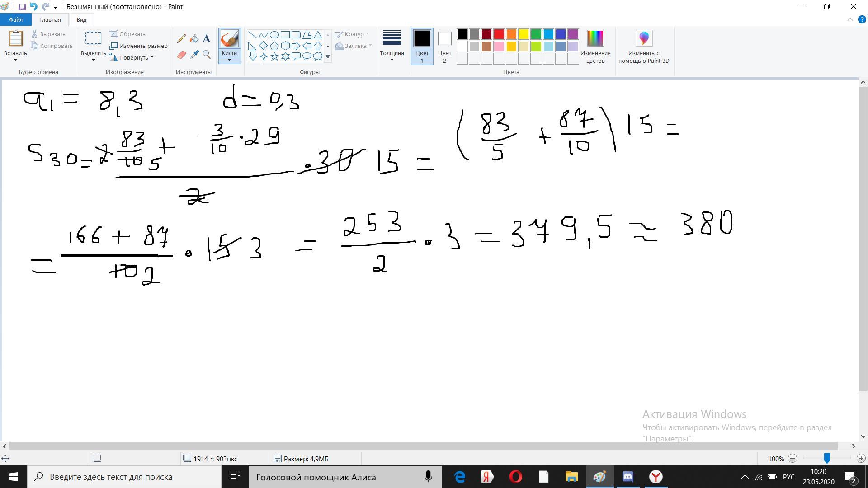This screenshot has width=868, height=488.
Task: Select the Pencil tool
Action: point(181,39)
